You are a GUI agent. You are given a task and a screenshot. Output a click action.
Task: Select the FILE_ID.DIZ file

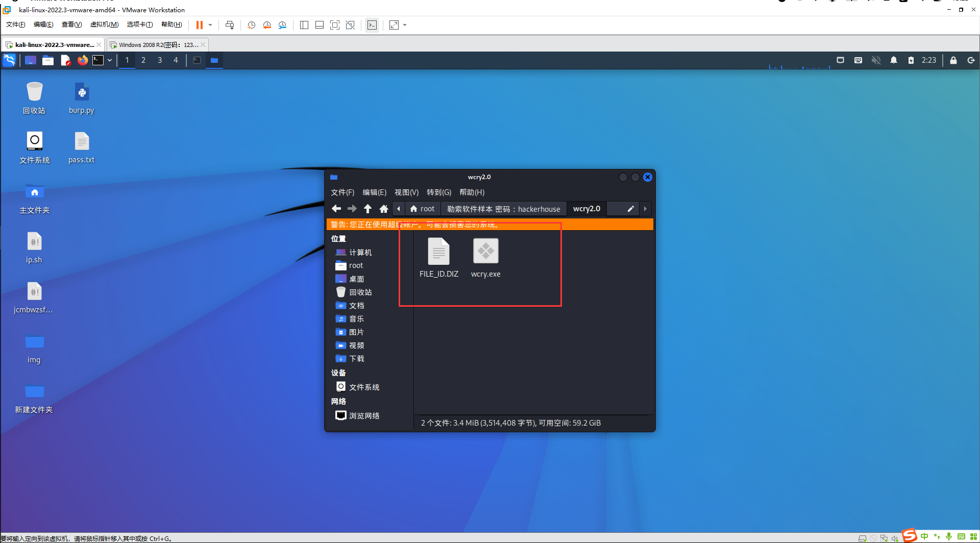(439, 258)
